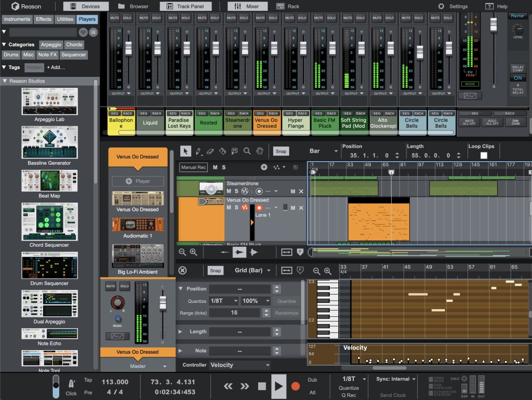532x400 pixels.
Task: Enable record on Steamerdrone track
Action: pyautogui.click(x=259, y=191)
